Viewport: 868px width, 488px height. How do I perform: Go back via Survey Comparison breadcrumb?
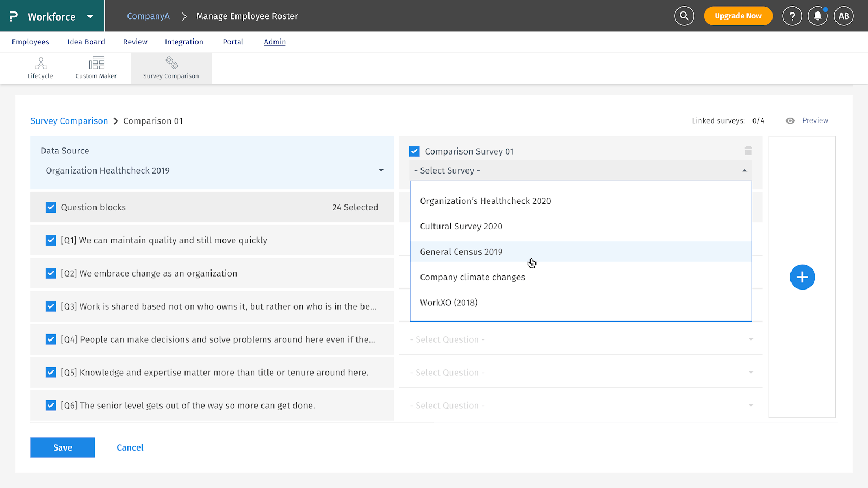(69, 121)
